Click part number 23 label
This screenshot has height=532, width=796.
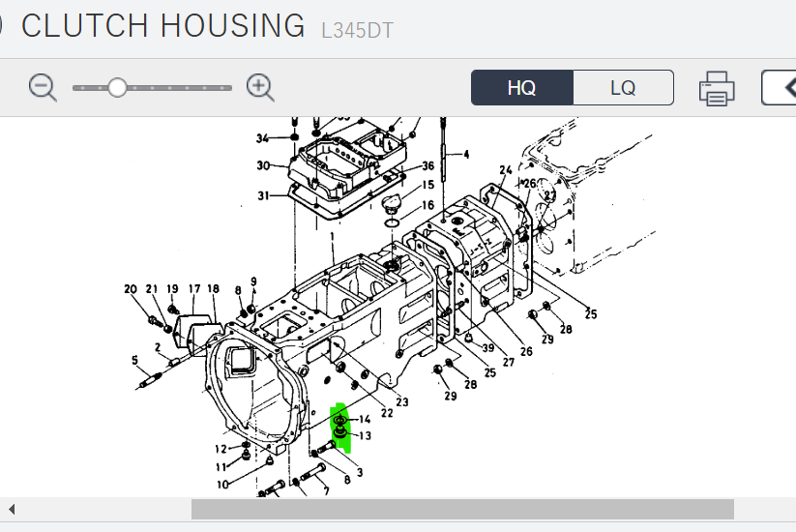402,402
